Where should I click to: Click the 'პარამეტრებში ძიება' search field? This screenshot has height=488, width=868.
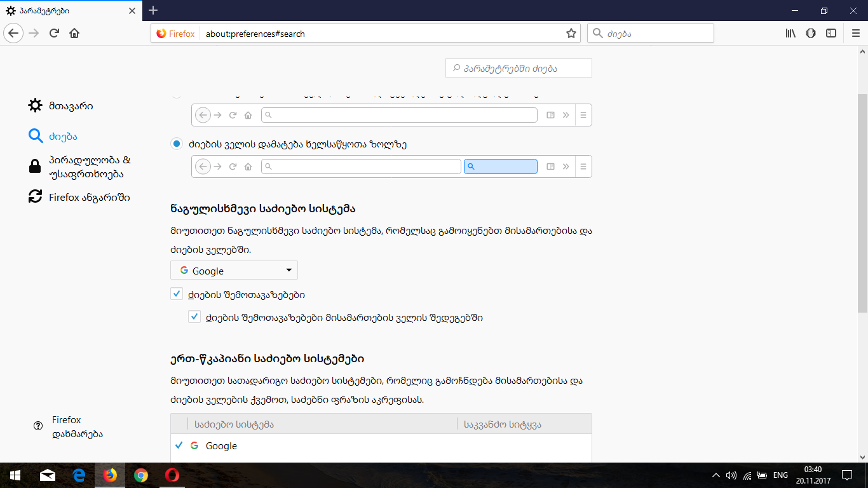click(x=519, y=68)
